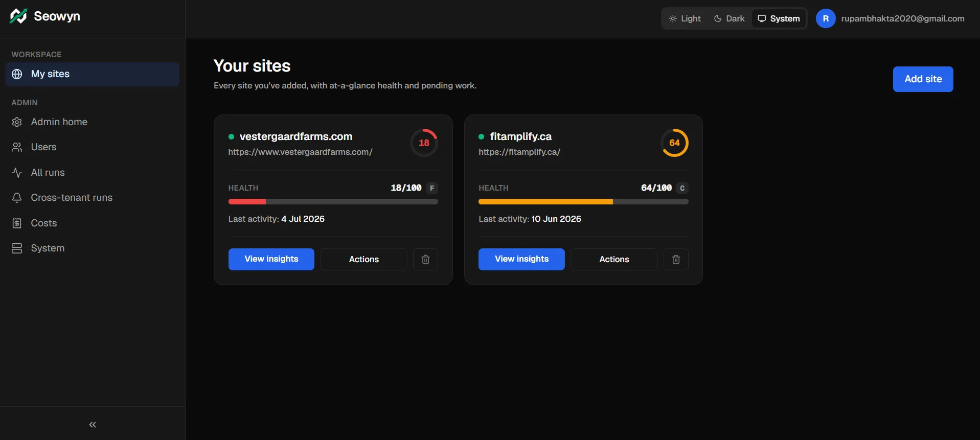This screenshot has width=980, height=440.
Task: Click green status dot of vestergaardfarms.com
Action: point(231,136)
